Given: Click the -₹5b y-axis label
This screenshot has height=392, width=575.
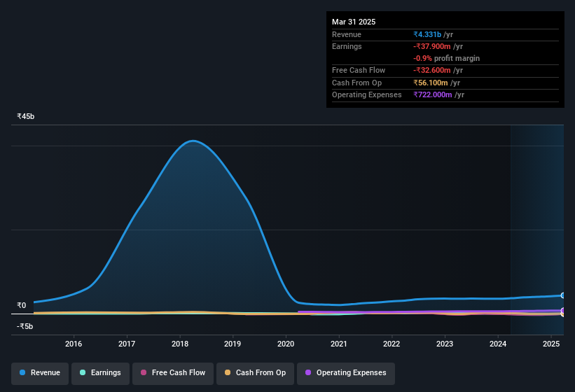Looking at the screenshot, I should (x=25, y=326).
